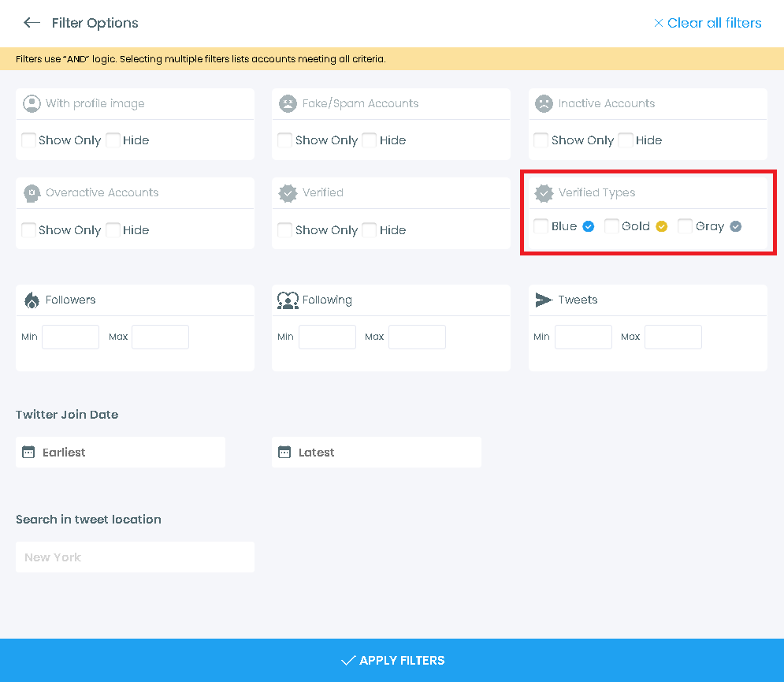
Task: Click the Inactive Accounts label text
Action: point(607,103)
